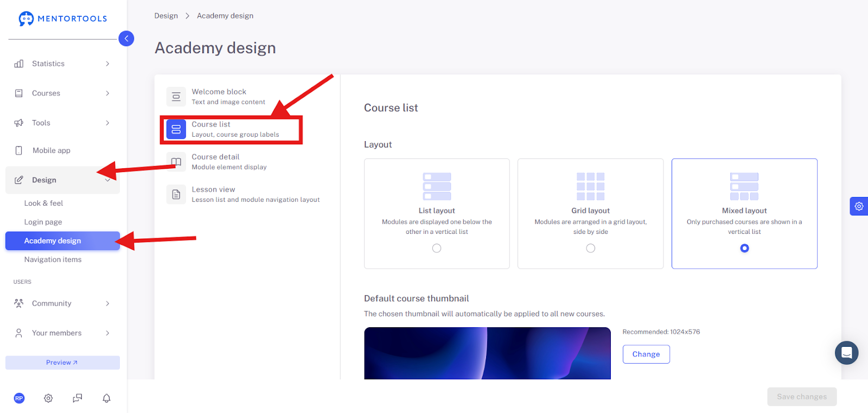Viewport: 868px width, 413px height.
Task: Open the RP user avatar
Action: [x=19, y=398]
